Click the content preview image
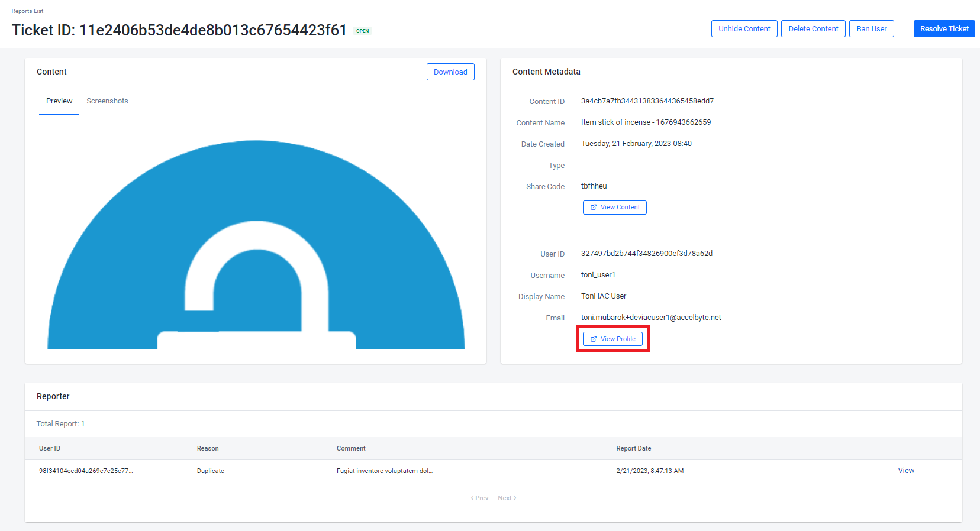The height and width of the screenshot is (531, 980). [x=256, y=245]
